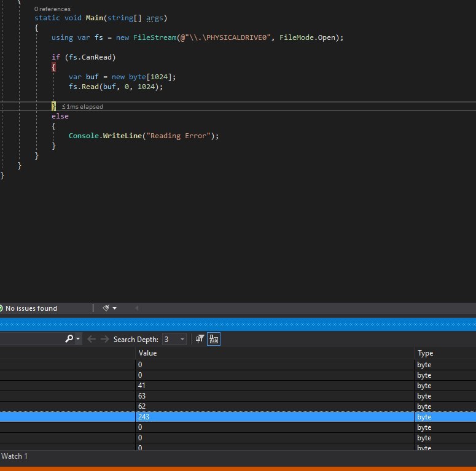Toggle the highlighted rightmost Watch toolbar button

(x=214, y=339)
